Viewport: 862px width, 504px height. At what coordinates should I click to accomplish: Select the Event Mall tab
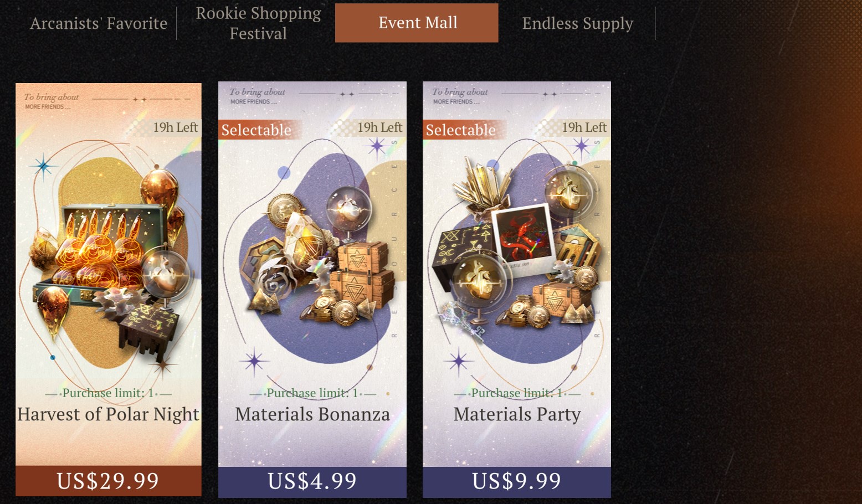pos(417,23)
